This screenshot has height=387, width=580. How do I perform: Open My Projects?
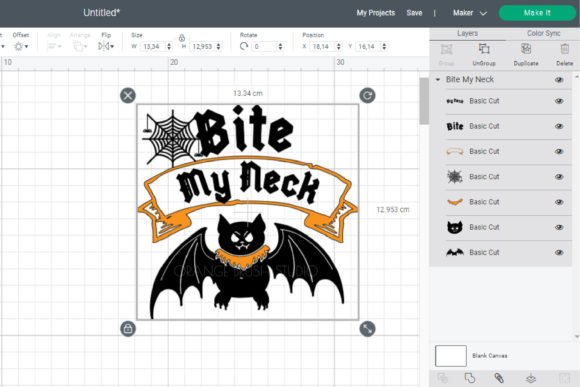375,13
